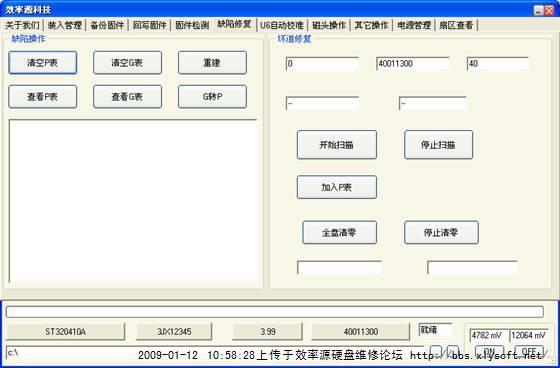Select the 固件检测 tab
This screenshot has height=368, width=560.
click(192, 25)
